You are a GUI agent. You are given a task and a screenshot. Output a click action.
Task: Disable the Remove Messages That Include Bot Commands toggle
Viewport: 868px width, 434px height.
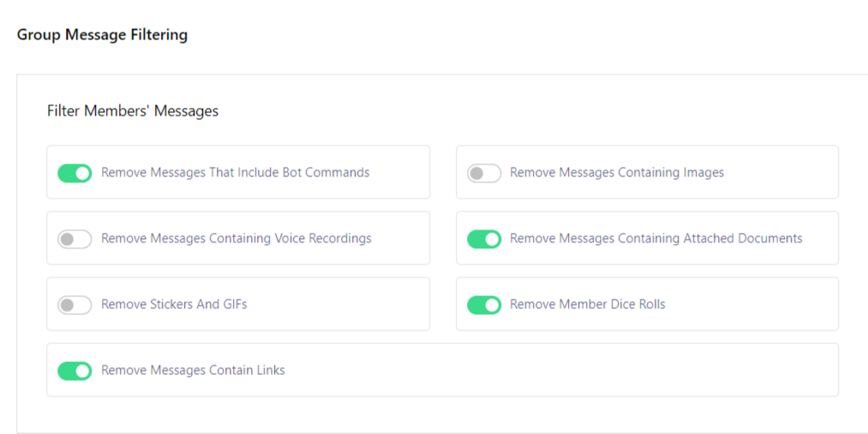click(x=75, y=173)
